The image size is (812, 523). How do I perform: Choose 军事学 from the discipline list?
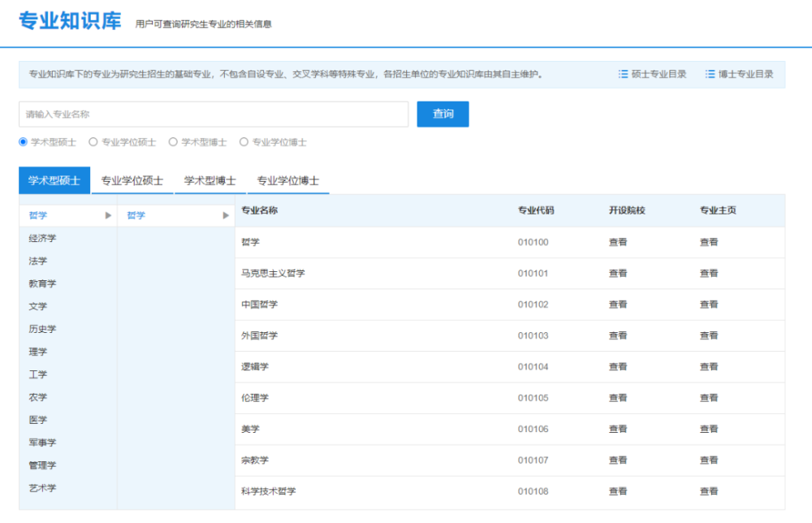pos(42,443)
